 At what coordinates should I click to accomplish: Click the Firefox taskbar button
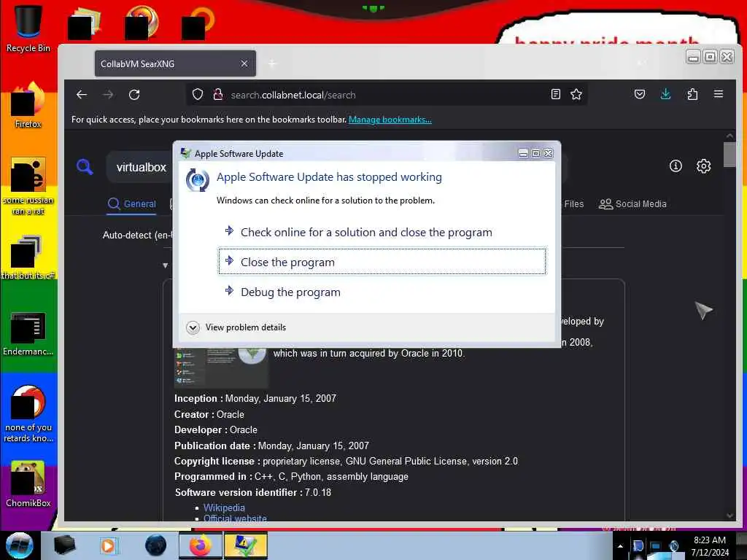click(x=200, y=545)
